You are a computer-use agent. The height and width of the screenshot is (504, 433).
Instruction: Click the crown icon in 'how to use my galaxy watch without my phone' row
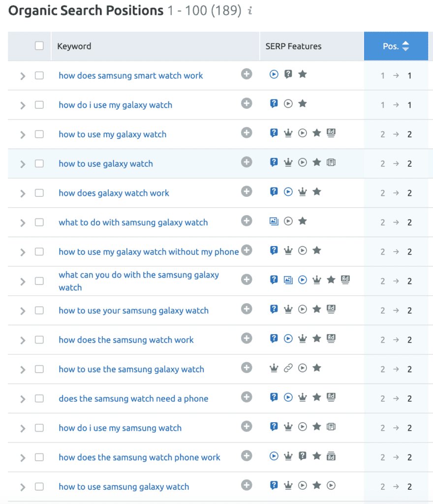tap(288, 251)
